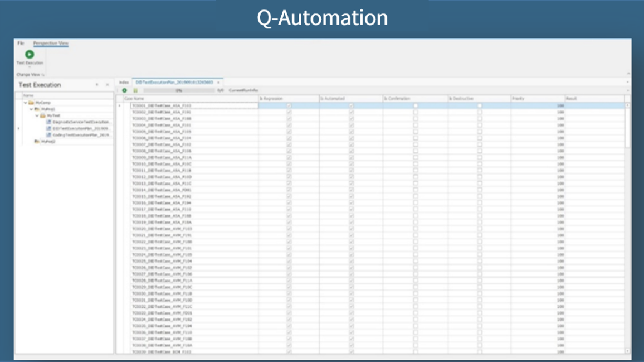Click row indicator arrow beside TC0001
The height and width of the screenshot is (362, 644).
click(x=120, y=106)
